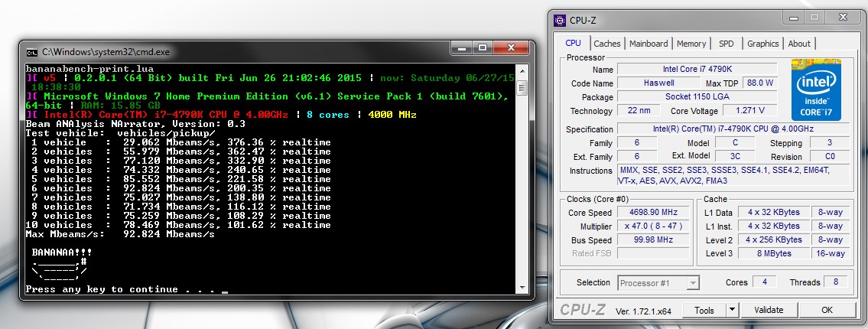Click the Bus Speed value 99.98 MHz
Image resolution: width=868 pixels, height=329 pixels.
(x=652, y=239)
